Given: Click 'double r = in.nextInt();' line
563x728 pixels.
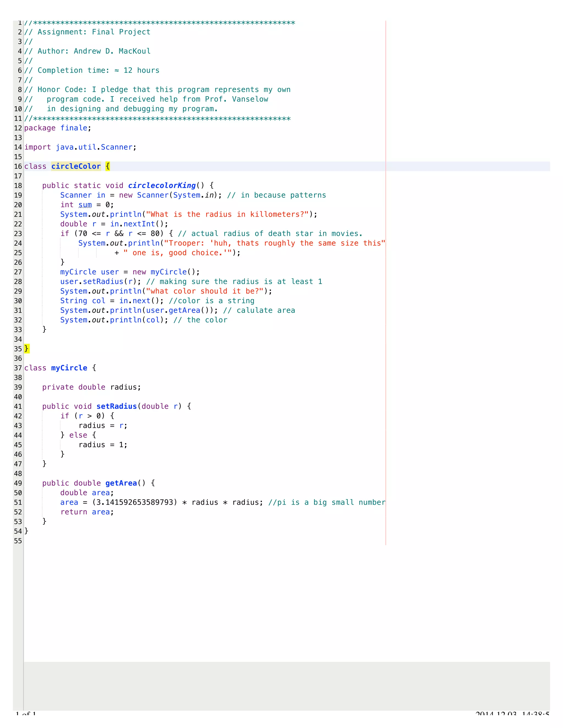Looking at the screenshot, I should [x=114, y=224].
